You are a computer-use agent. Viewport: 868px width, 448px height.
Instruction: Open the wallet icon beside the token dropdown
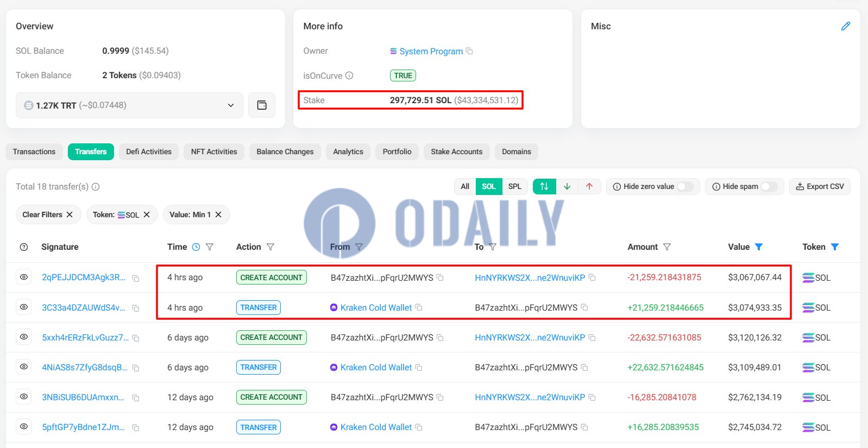pos(262,105)
